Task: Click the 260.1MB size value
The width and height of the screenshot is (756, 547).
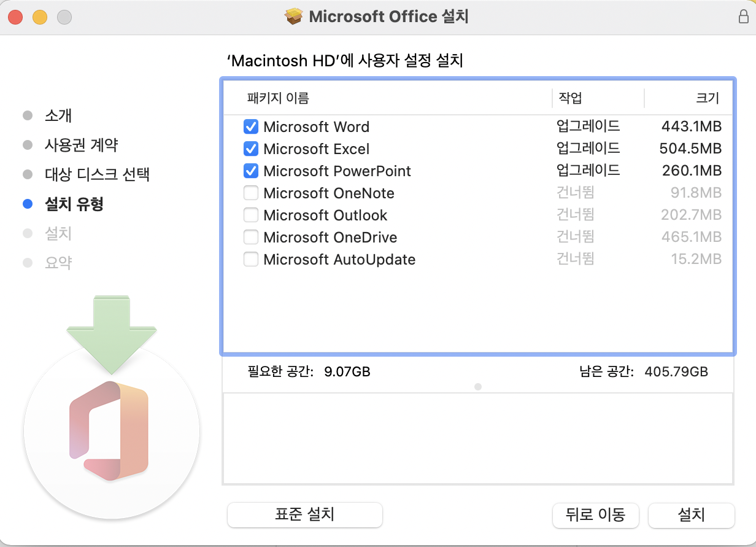Action: click(692, 171)
